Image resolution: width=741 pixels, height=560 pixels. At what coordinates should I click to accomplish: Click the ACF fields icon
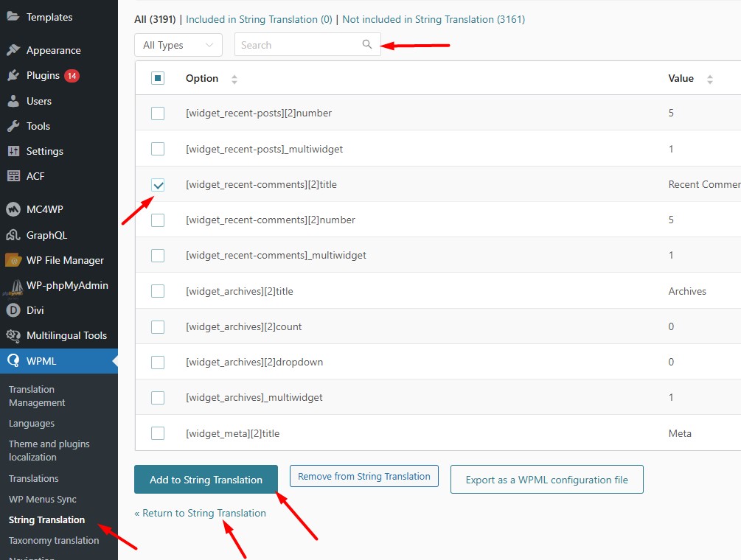pos(13,176)
